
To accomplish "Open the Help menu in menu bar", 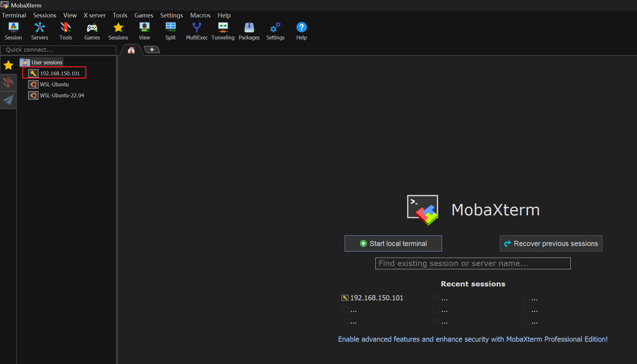I will coord(224,15).
